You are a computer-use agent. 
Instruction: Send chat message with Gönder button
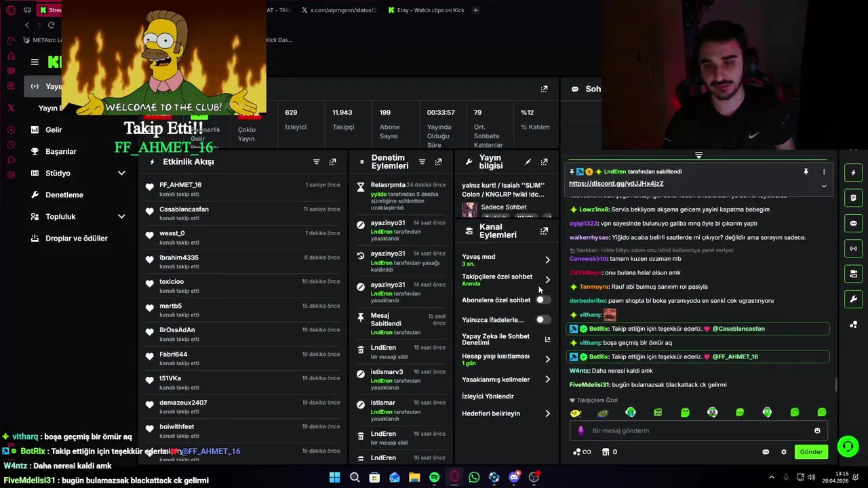(811, 452)
